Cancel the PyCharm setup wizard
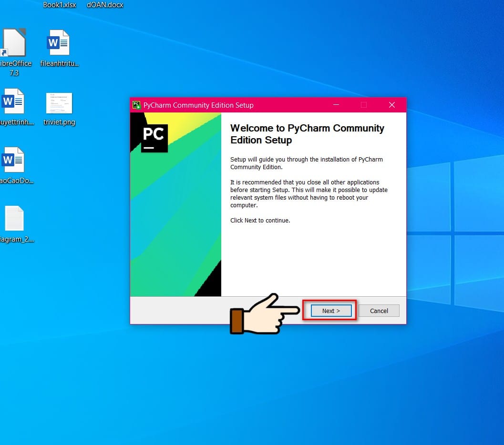Image resolution: width=504 pixels, height=445 pixels. pyautogui.click(x=379, y=311)
